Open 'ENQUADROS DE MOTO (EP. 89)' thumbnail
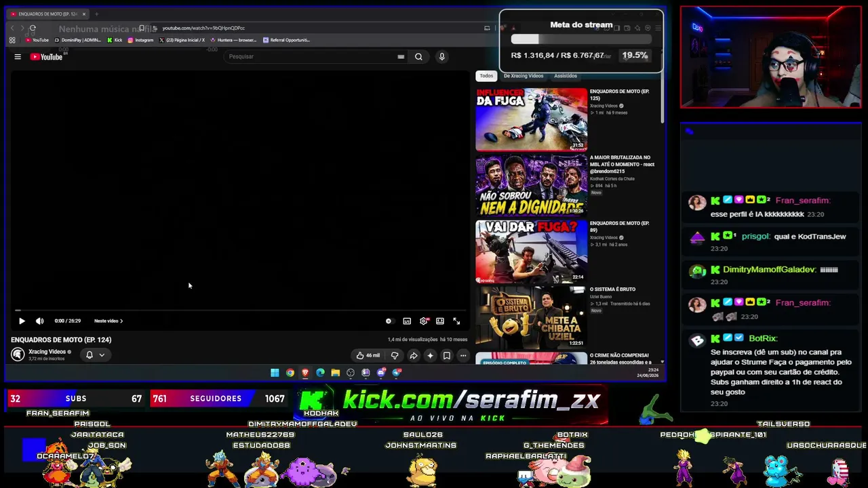 pyautogui.click(x=531, y=251)
